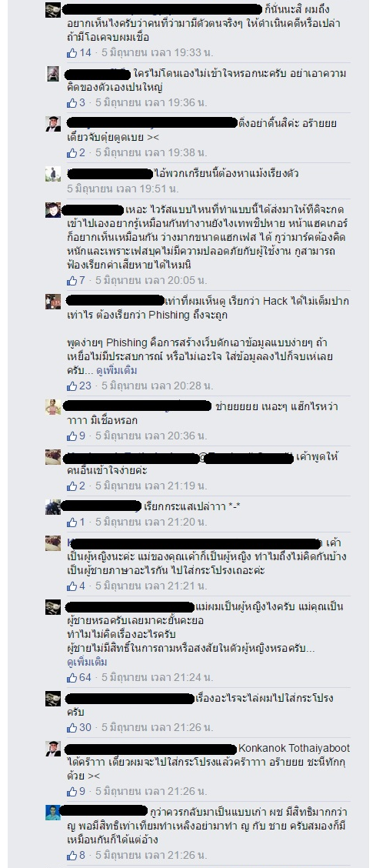The width and height of the screenshot is (386, 868).
Task: Click the like thumb icon with 23 likes
Action: click(72, 386)
